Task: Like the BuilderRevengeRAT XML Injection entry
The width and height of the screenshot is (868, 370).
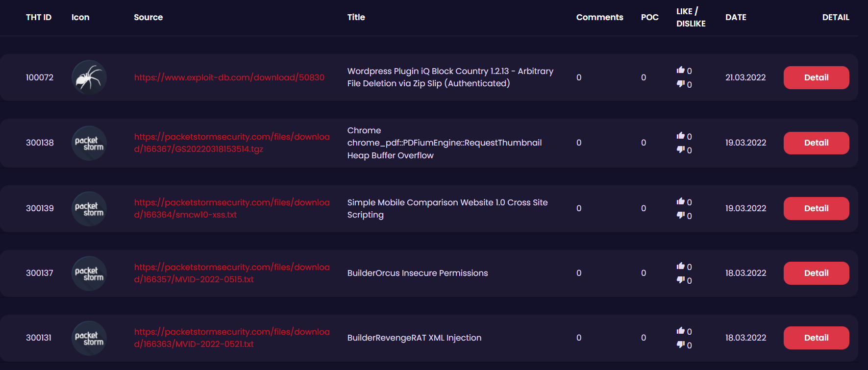Action: [x=681, y=331]
